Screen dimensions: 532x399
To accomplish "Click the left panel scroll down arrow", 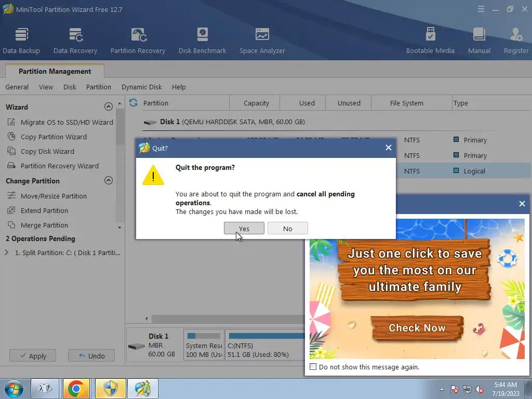I will [x=119, y=228].
